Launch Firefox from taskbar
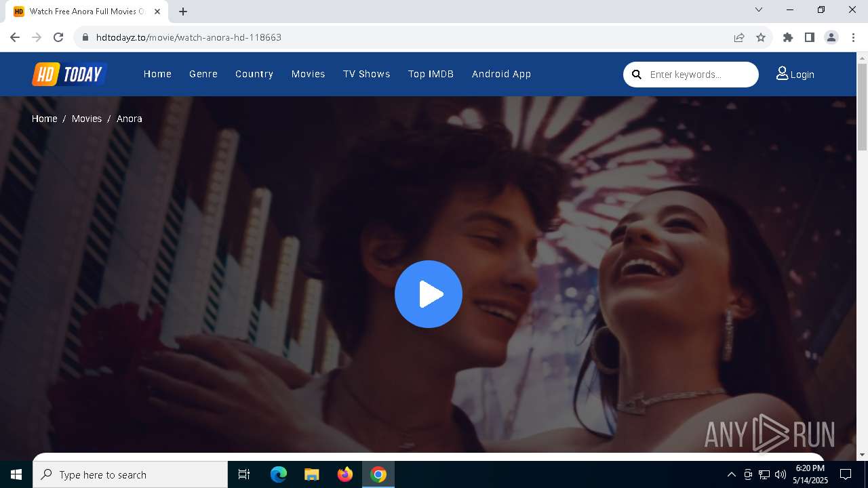868x488 pixels. click(x=345, y=474)
